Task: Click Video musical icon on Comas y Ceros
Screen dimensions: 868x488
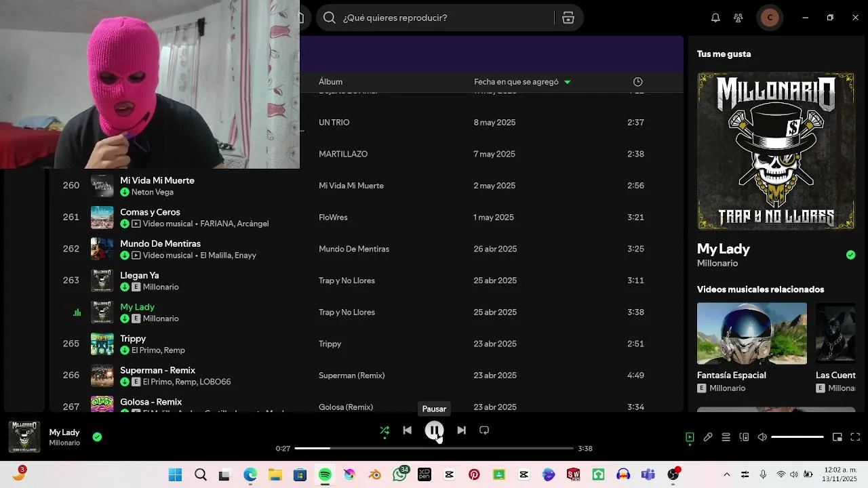Action: pos(136,224)
